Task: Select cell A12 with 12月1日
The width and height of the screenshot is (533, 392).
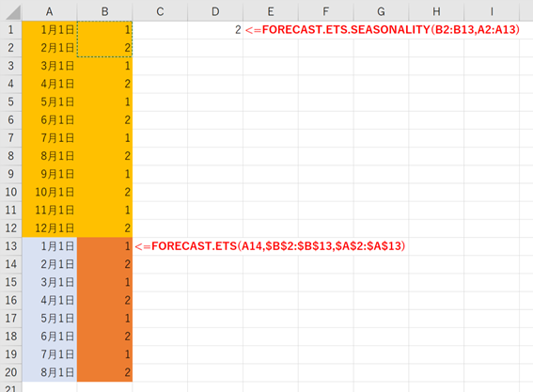Action: (x=50, y=228)
